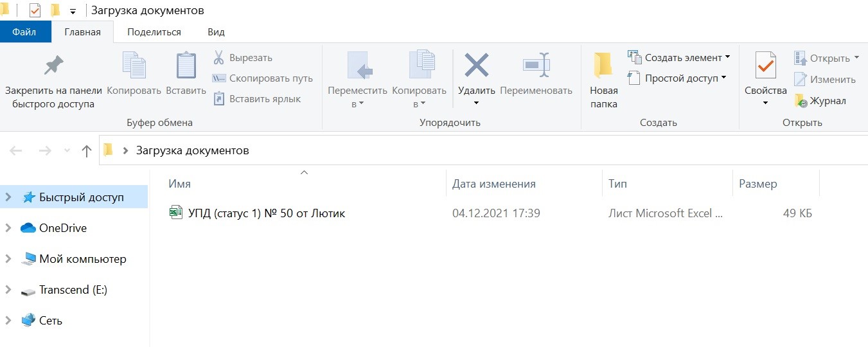This screenshot has width=868, height=347.
Task: Click the Переименовать rename icon
Action: [x=536, y=65]
